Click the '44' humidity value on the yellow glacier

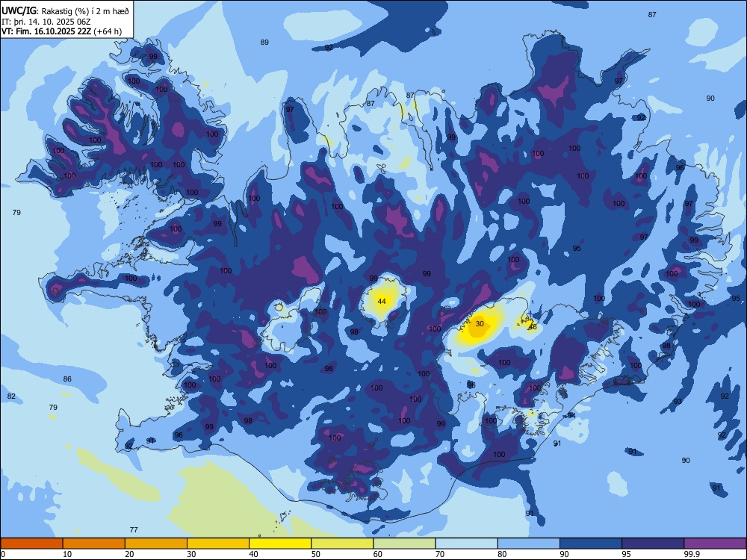[x=382, y=301]
